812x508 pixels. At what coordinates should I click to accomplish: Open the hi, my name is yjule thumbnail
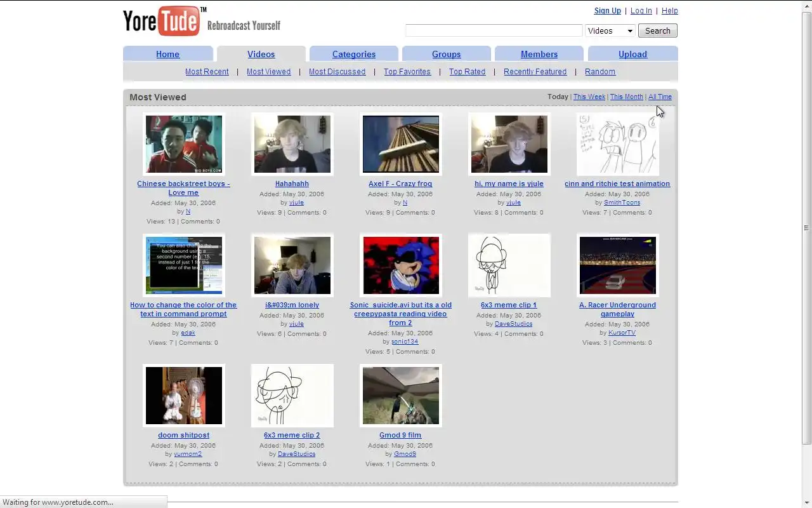(509, 144)
